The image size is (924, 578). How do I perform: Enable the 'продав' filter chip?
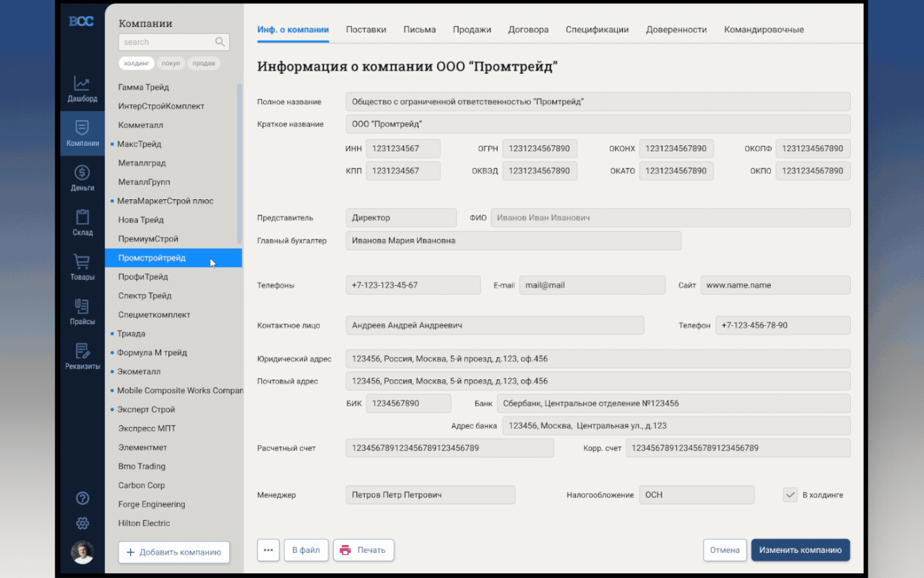(203, 63)
